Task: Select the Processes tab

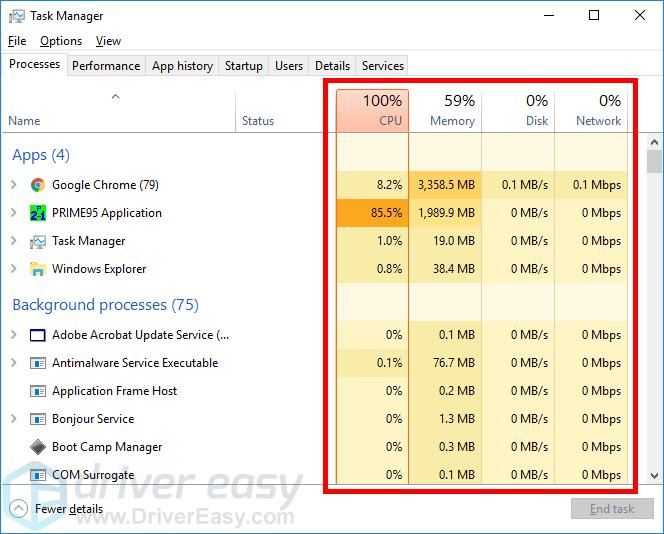Action: (34, 64)
